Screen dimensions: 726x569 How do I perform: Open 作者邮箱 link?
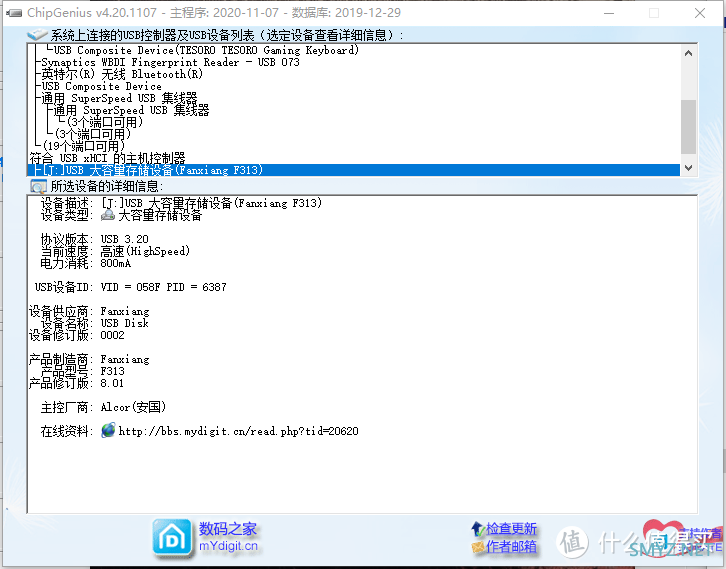pos(511,547)
